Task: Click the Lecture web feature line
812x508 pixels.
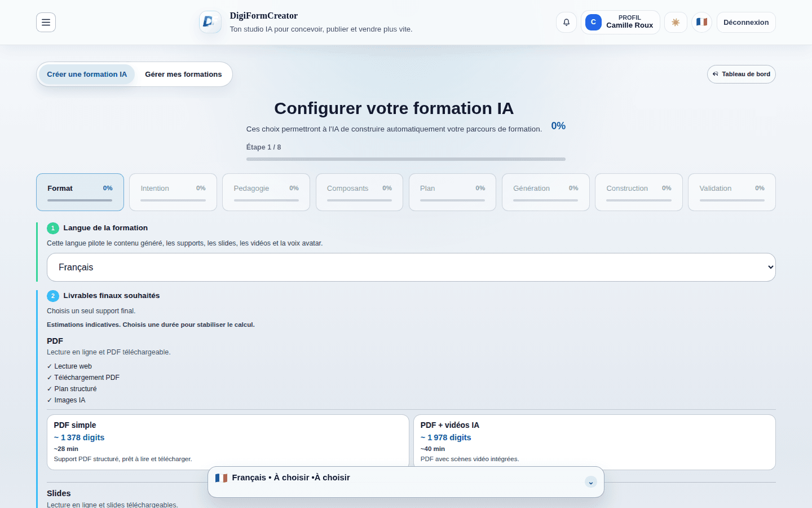Action: coord(69,366)
